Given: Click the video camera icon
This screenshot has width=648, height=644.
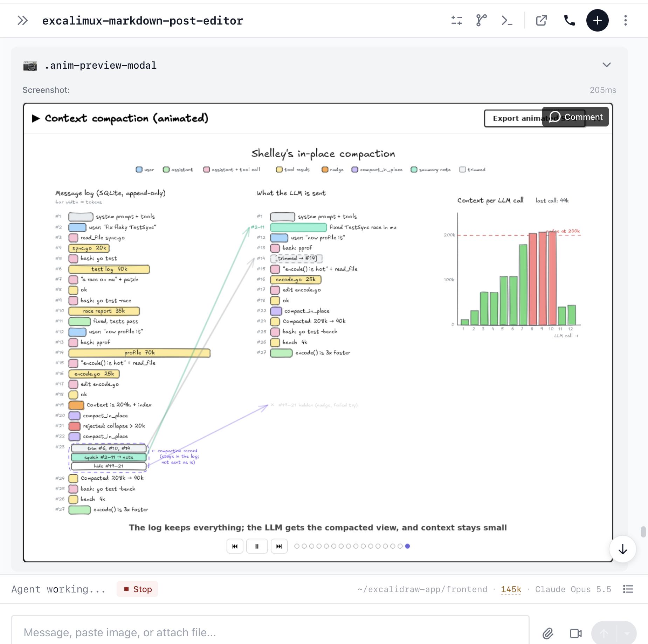Looking at the screenshot, I should tap(576, 633).
